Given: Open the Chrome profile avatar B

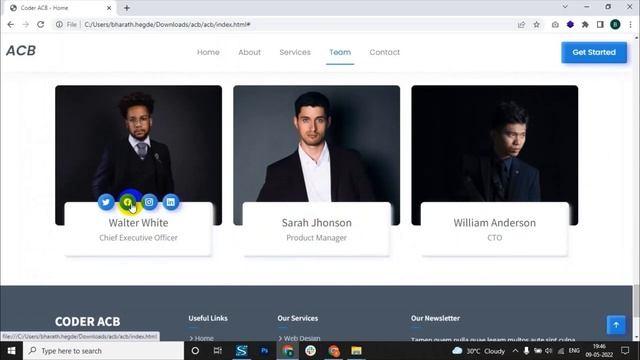Looking at the screenshot, I should point(615,24).
